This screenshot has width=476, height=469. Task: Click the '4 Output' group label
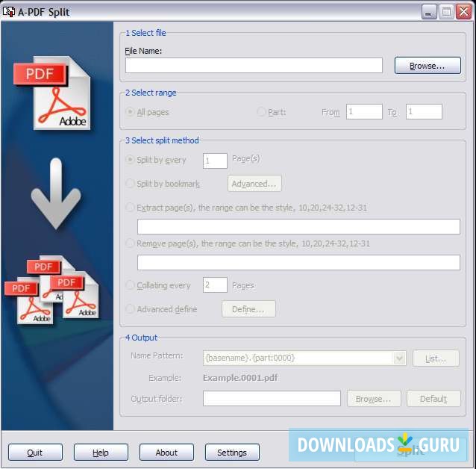[x=142, y=338]
